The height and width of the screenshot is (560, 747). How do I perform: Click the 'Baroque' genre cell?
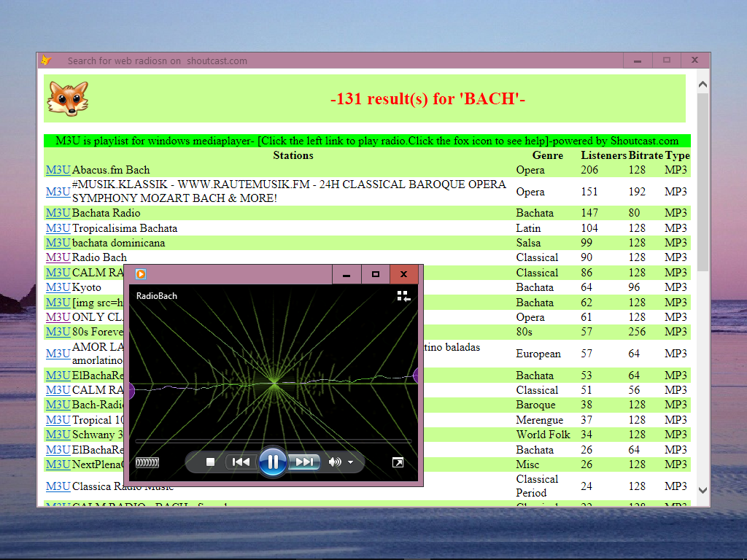tap(536, 405)
